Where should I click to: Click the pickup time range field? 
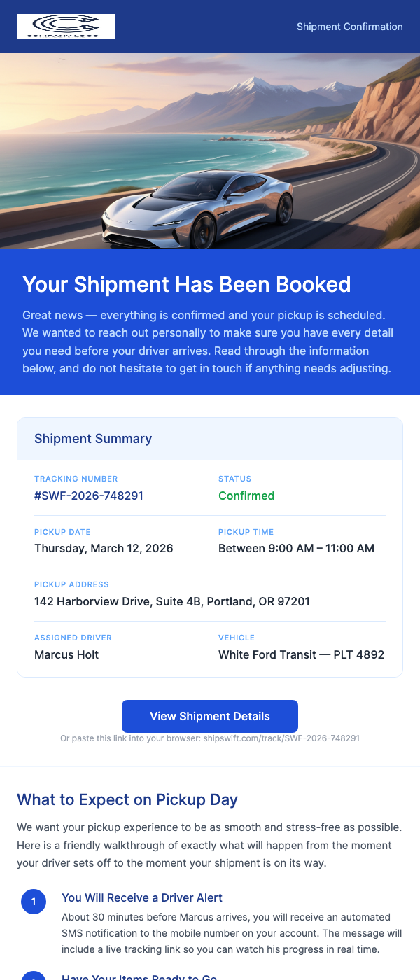(296, 548)
